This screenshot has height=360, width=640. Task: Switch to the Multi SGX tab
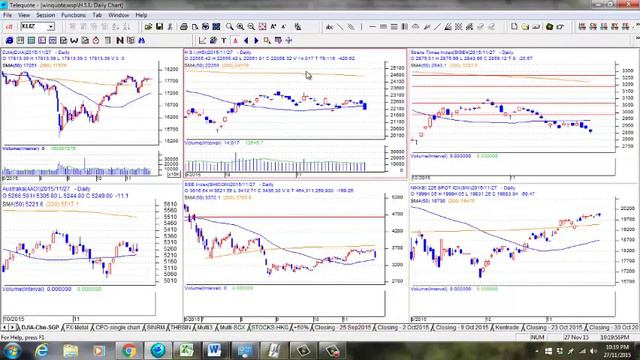[x=233, y=328]
